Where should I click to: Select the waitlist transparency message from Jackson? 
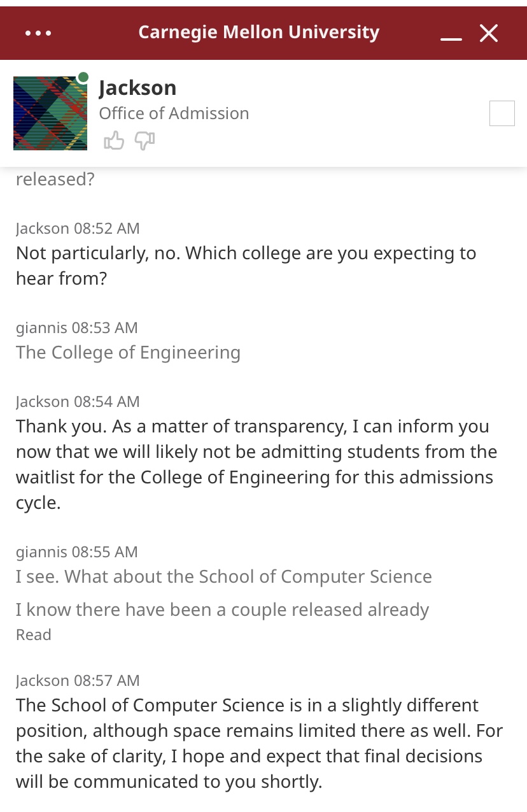pos(256,464)
